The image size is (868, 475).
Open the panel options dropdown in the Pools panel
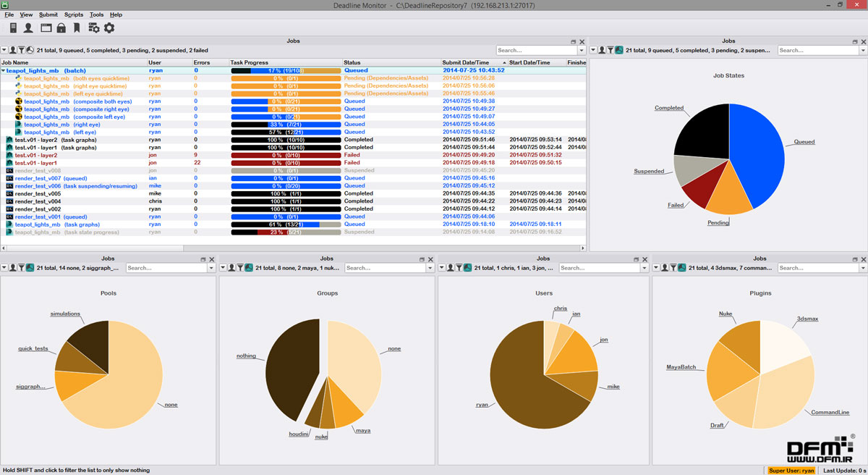click(x=4, y=268)
